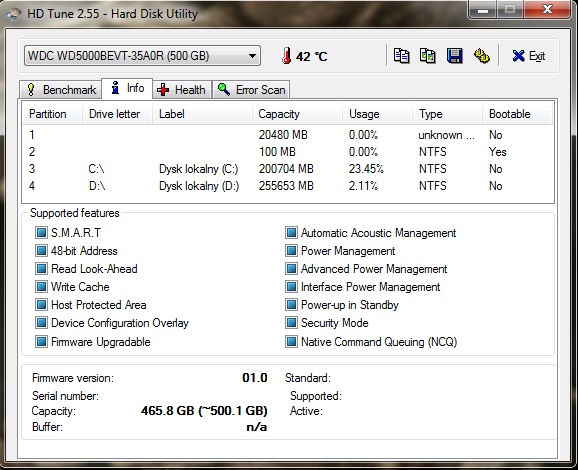Close the HD Tune window

pos(548,10)
